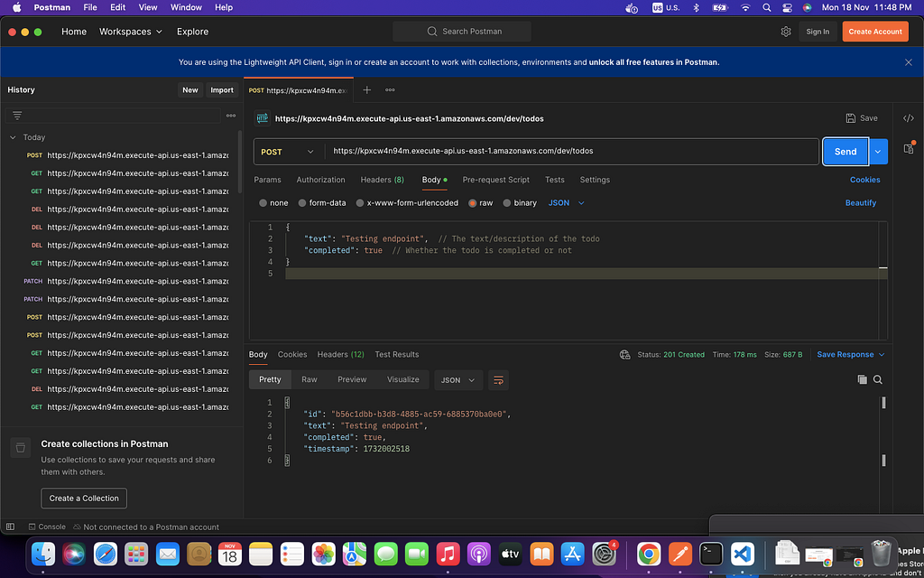Open Visual Studio Code from the dock

tap(743, 554)
